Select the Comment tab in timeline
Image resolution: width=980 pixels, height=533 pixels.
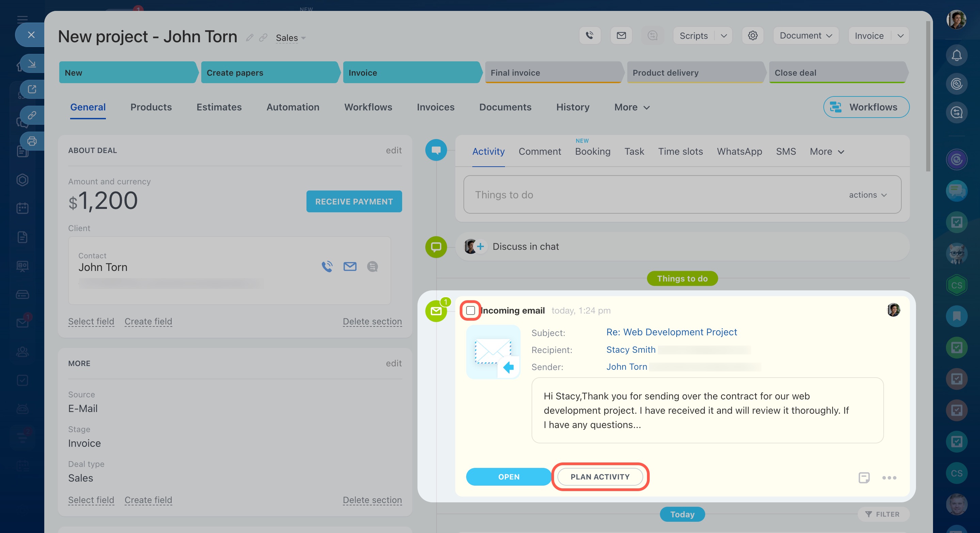(539, 152)
